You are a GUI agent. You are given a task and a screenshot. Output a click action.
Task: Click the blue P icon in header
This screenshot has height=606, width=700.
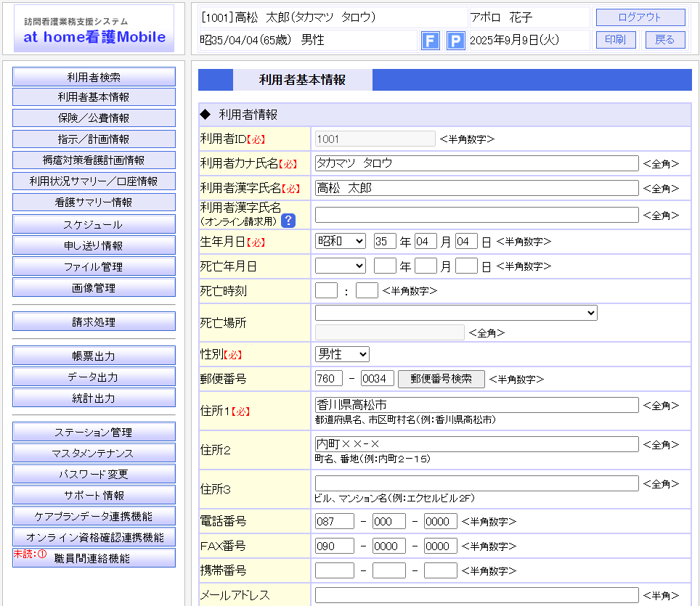(455, 41)
